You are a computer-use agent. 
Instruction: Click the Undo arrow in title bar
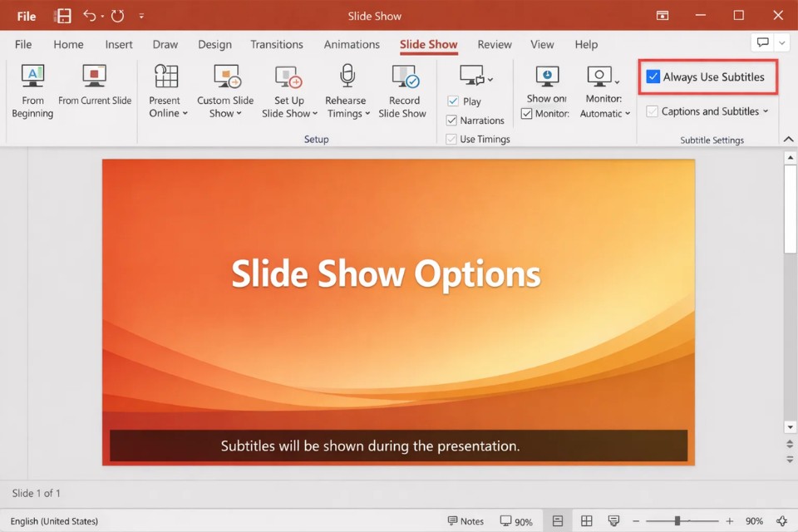pos(90,16)
